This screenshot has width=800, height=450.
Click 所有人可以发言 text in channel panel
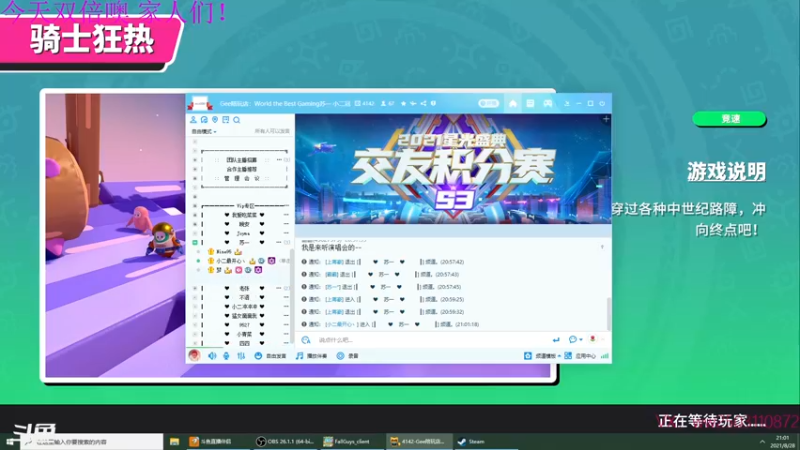[272, 132]
